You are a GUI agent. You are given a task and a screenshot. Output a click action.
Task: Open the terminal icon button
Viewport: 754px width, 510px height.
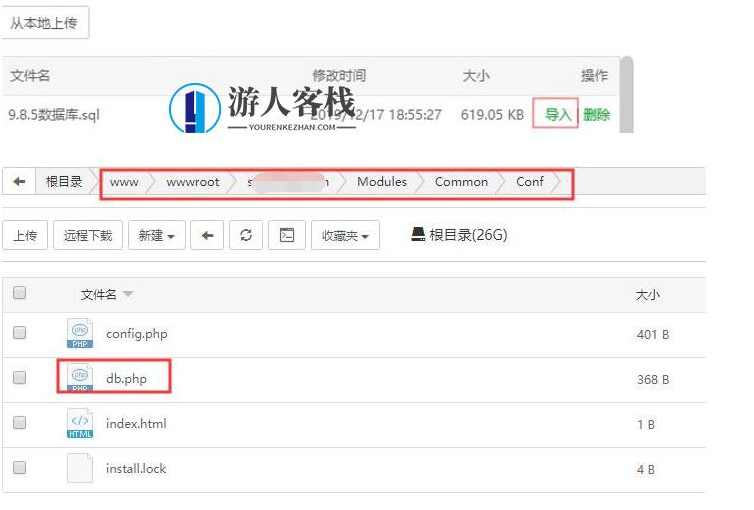[287, 236]
